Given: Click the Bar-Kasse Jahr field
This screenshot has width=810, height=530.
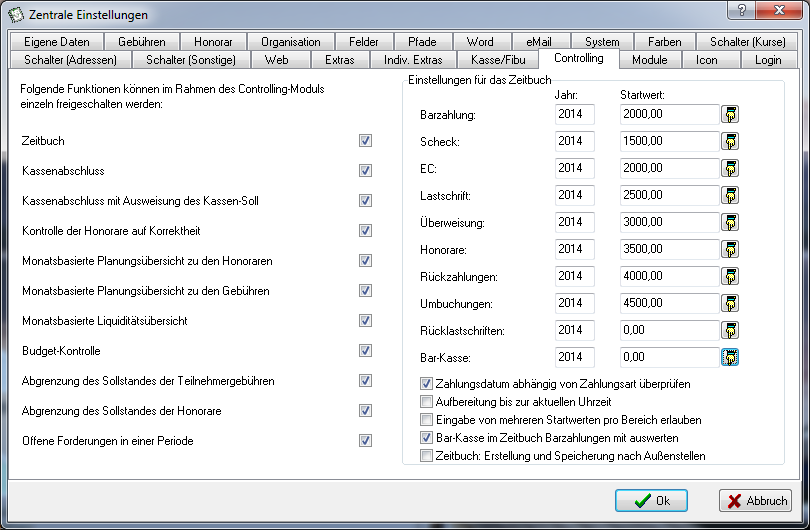Looking at the screenshot, I should click(574, 357).
